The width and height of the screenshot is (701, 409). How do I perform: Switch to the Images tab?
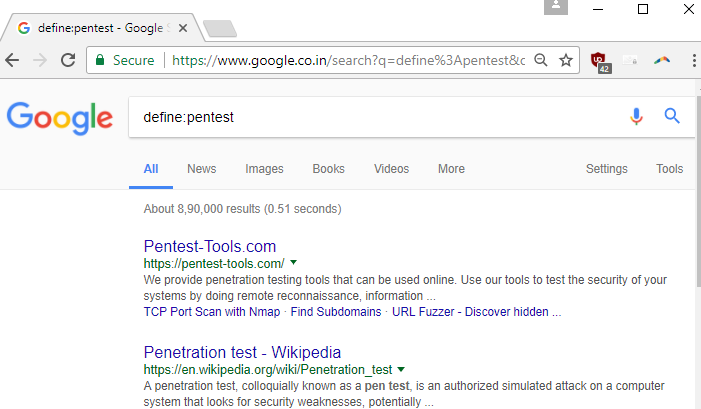click(264, 169)
